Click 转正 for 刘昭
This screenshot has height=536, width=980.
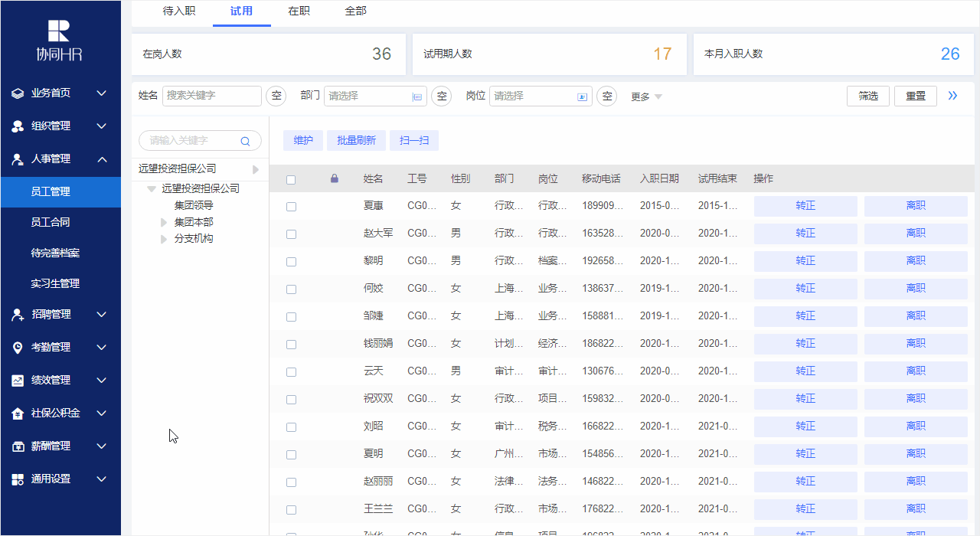pyautogui.click(x=805, y=427)
